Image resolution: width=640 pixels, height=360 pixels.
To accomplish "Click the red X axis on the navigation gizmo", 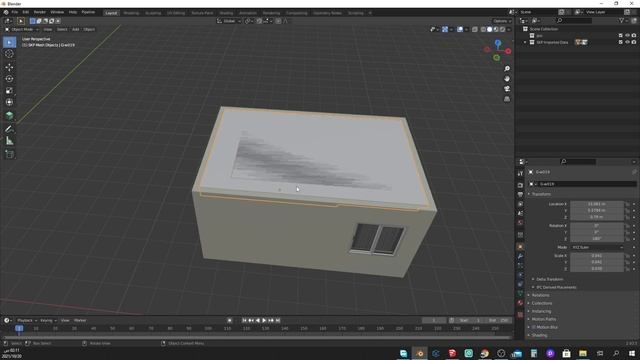I will tap(508, 51).
